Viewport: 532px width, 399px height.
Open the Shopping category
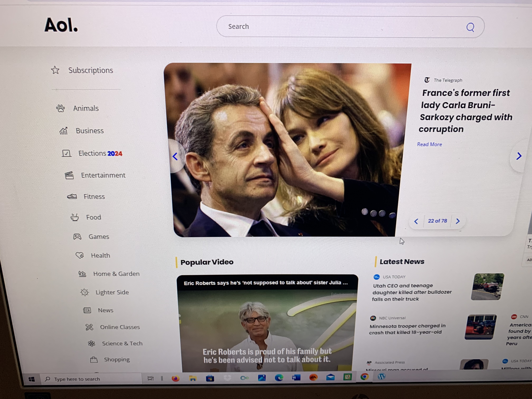[117, 360]
